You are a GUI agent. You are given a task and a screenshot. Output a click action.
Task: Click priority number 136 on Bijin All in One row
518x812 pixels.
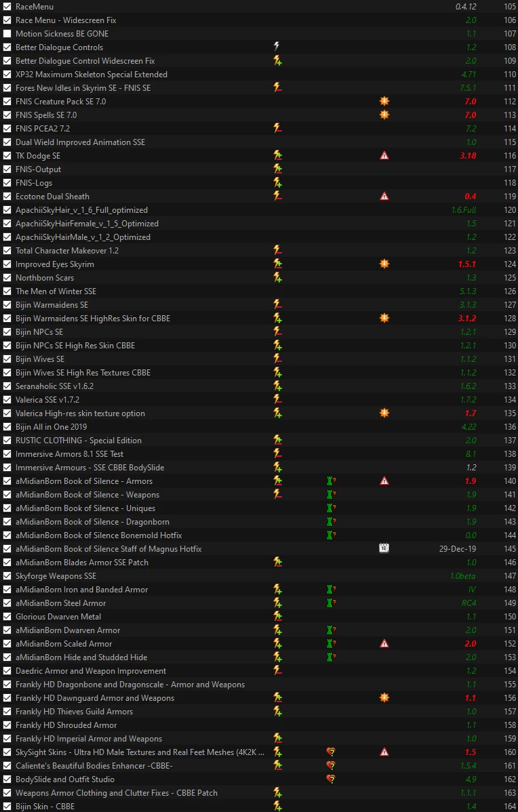[510, 427]
